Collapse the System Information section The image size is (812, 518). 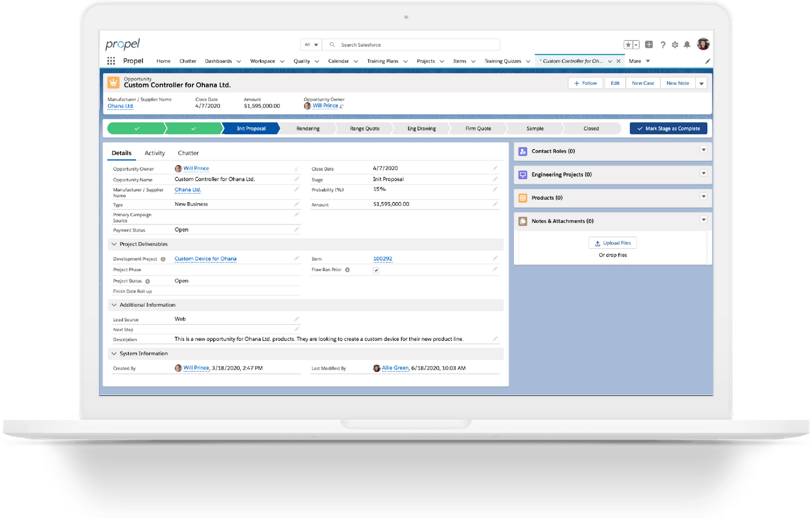(x=114, y=353)
